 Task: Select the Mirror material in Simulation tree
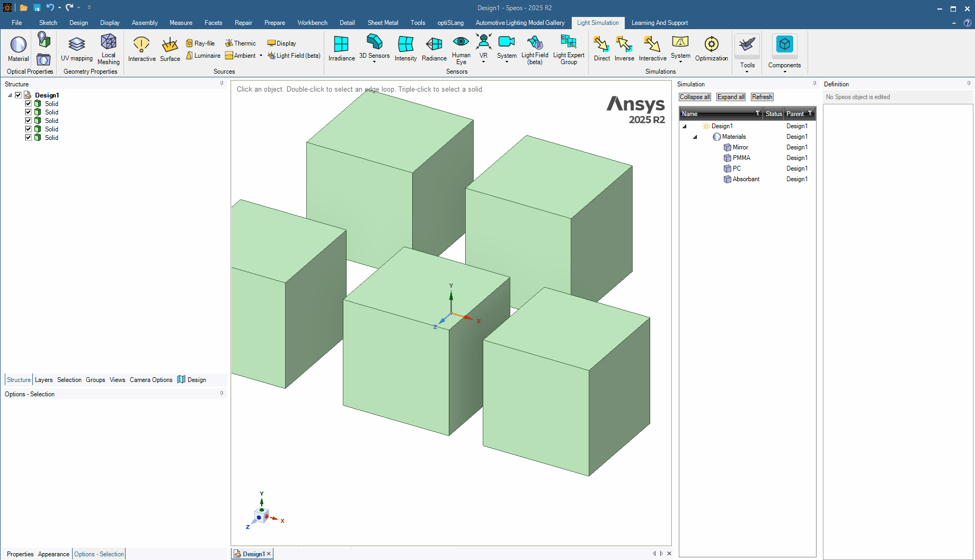click(740, 147)
